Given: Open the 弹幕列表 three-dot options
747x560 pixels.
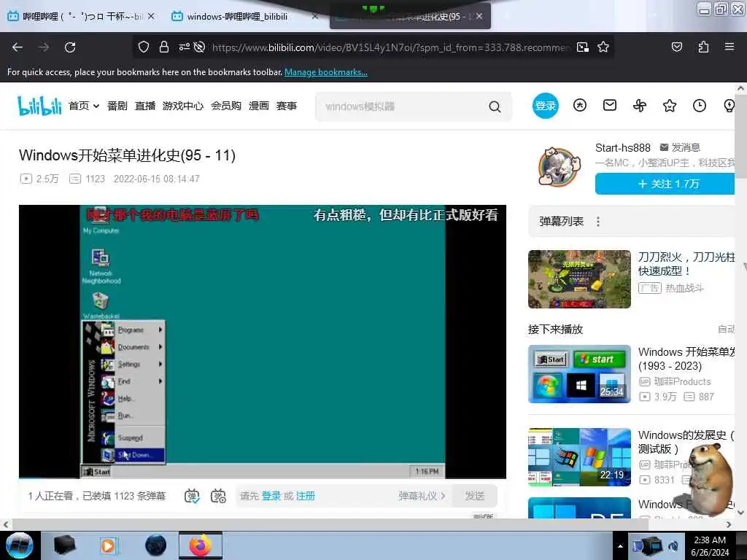Looking at the screenshot, I should 598,222.
